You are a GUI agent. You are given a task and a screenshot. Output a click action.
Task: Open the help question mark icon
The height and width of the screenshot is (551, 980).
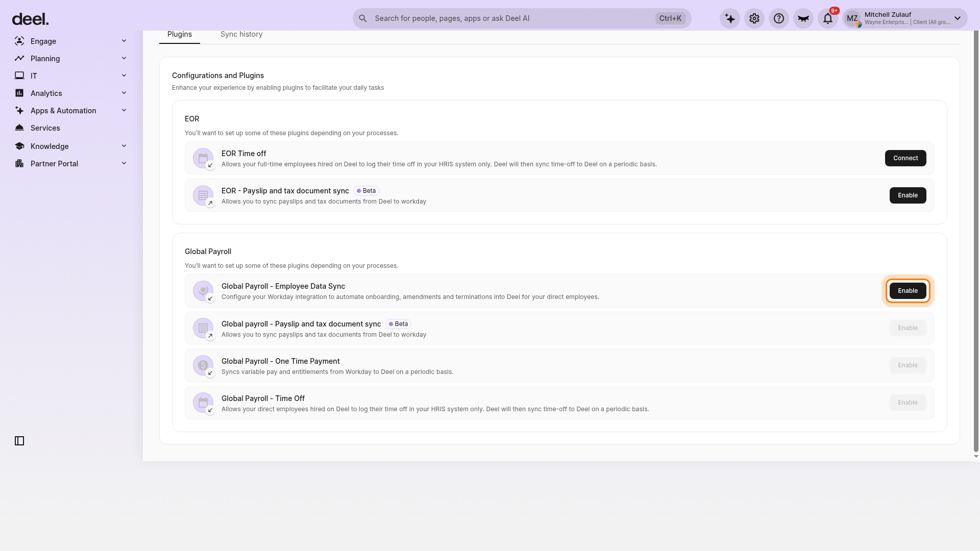[x=779, y=18]
